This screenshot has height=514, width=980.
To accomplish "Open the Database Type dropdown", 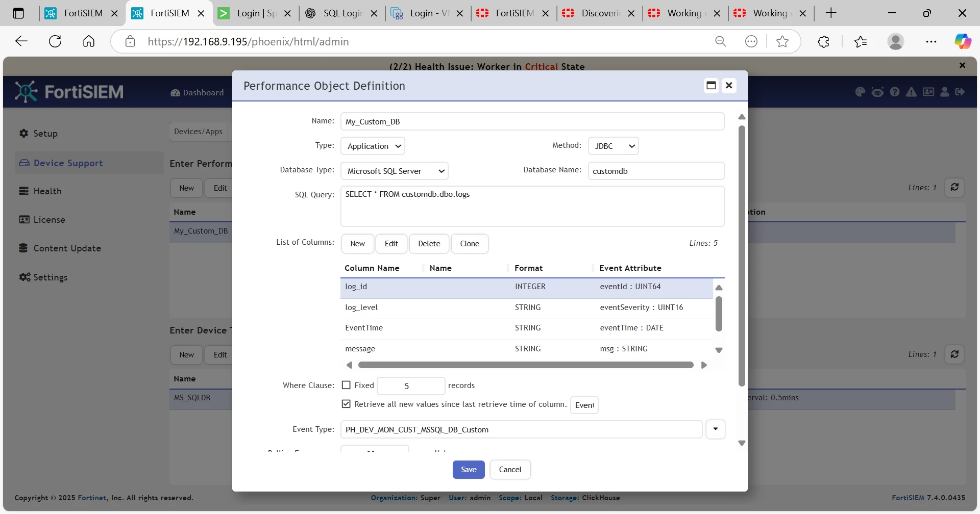I will [x=394, y=171].
